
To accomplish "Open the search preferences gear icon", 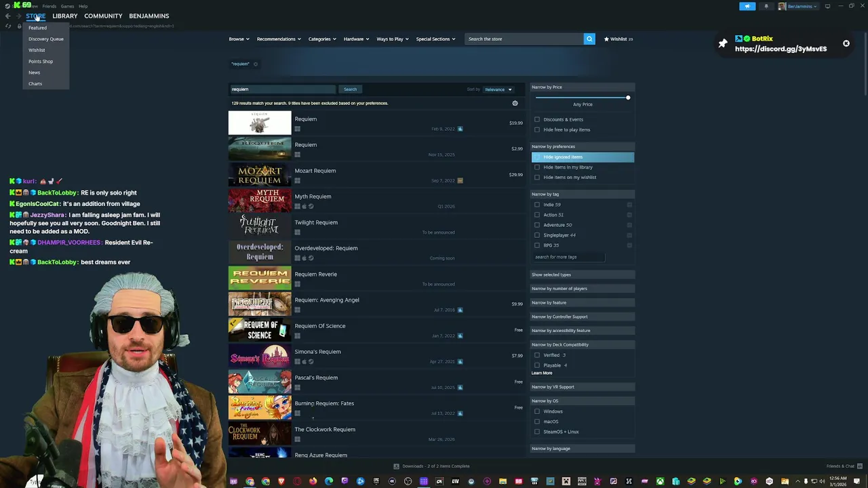I will tap(515, 103).
